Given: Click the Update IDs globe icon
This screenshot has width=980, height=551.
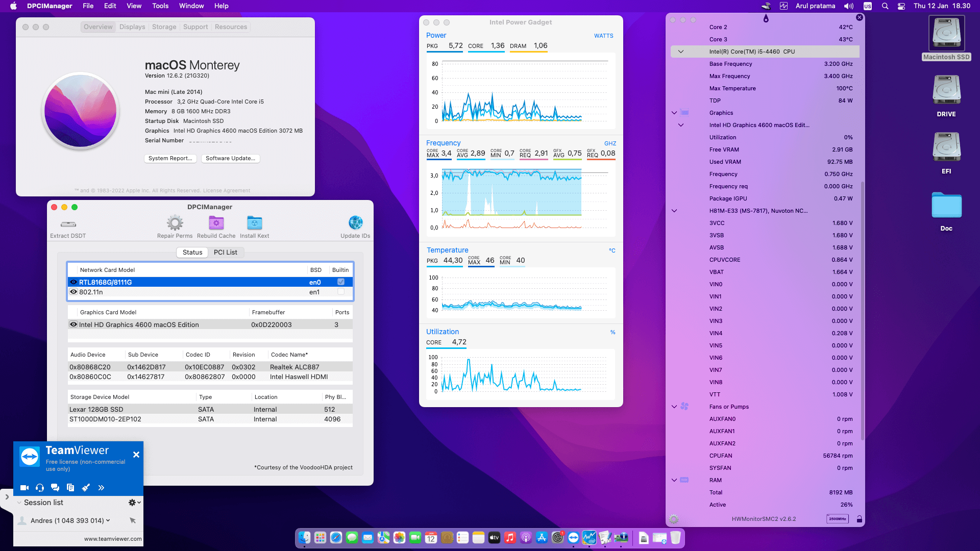Looking at the screenshot, I should (x=355, y=222).
